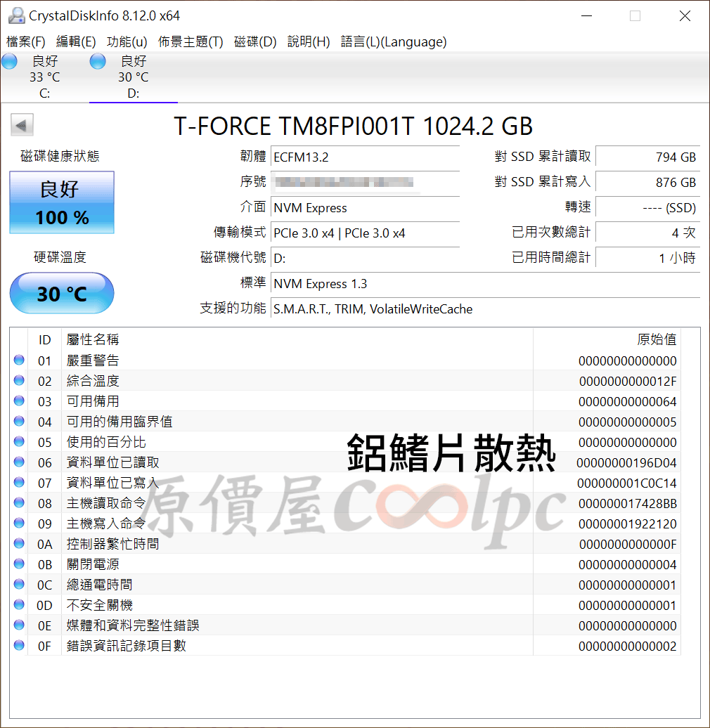This screenshot has width=710, height=728.
Task: Click the 原始值 column header
Action: pos(607,340)
